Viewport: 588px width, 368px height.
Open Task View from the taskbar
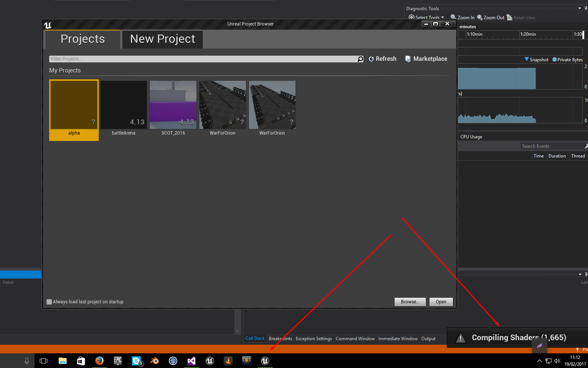coord(44,361)
